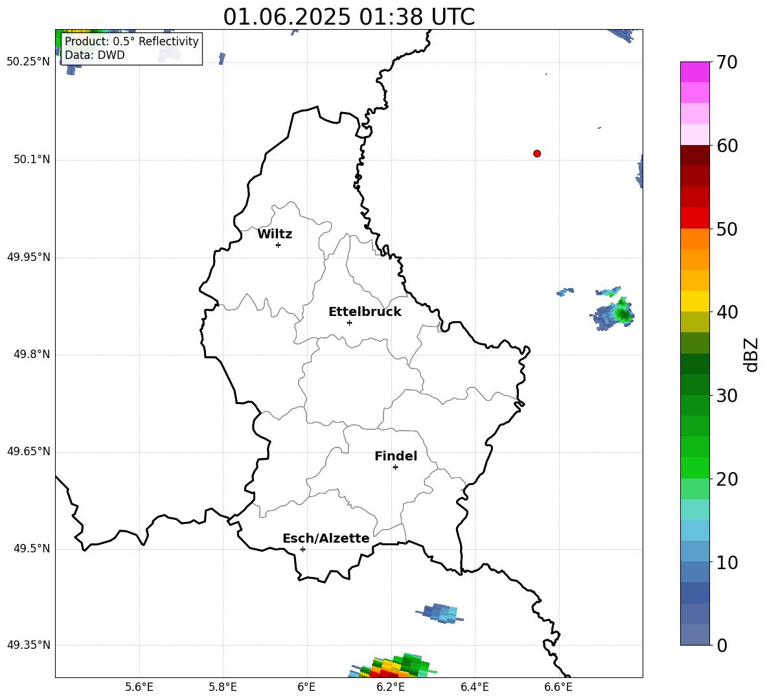767x700 pixels.
Task: Click the 6.4°E longitude label
Action: point(474,687)
